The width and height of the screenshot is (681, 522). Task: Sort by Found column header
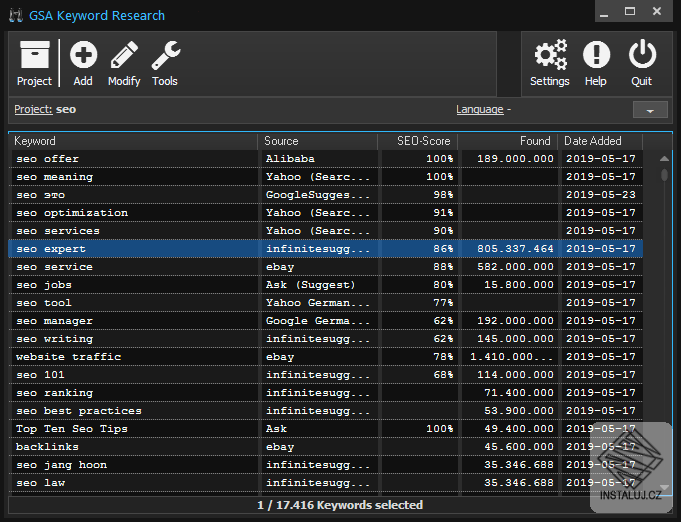[508, 141]
